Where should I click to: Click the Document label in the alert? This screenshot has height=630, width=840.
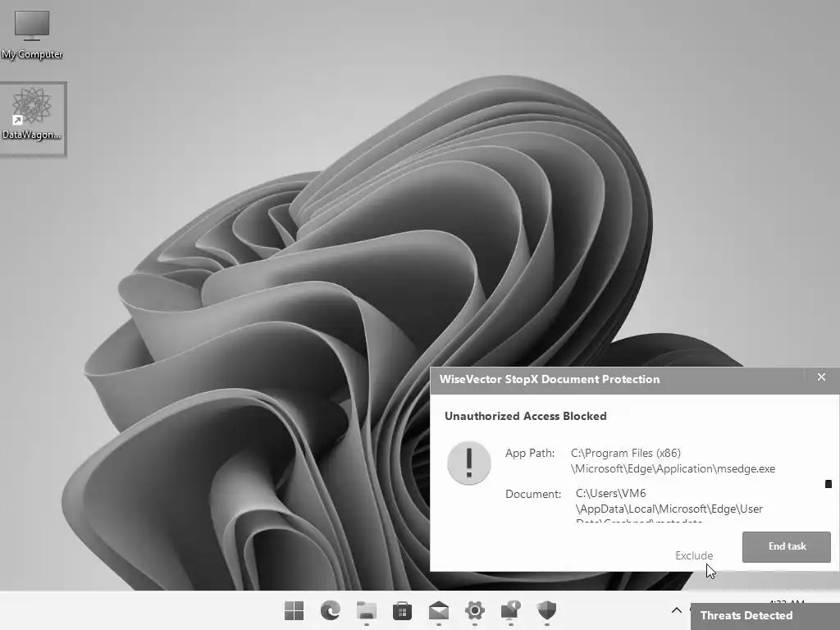(x=533, y=494)
